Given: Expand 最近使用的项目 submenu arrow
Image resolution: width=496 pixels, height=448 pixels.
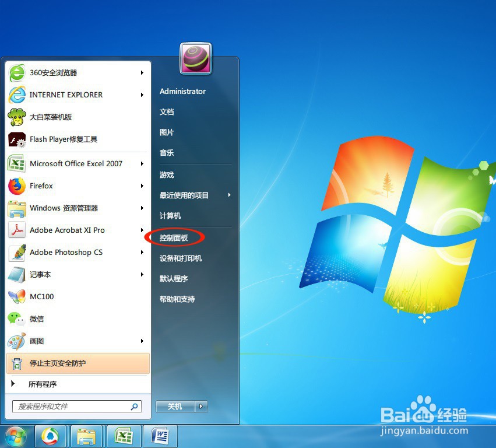Looking at the screenshot, I should coord(229,195).
